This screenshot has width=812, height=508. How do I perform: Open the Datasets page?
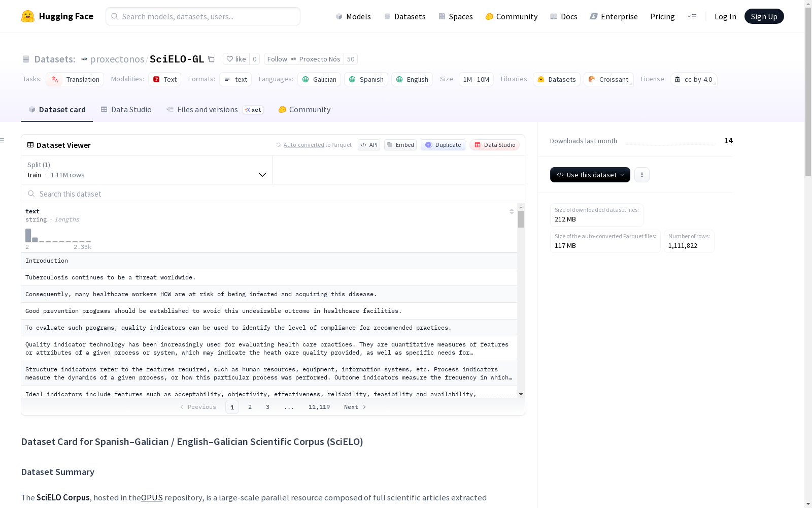[x=404, y=16]
